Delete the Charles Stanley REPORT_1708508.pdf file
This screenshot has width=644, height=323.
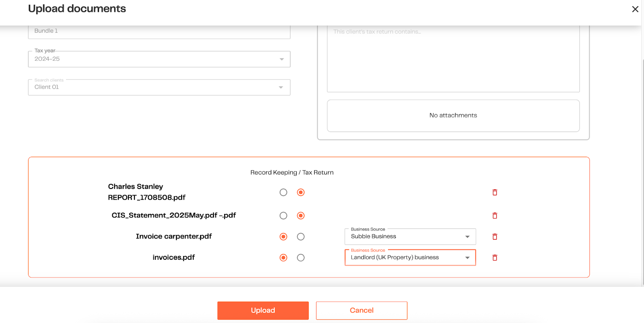495,193
